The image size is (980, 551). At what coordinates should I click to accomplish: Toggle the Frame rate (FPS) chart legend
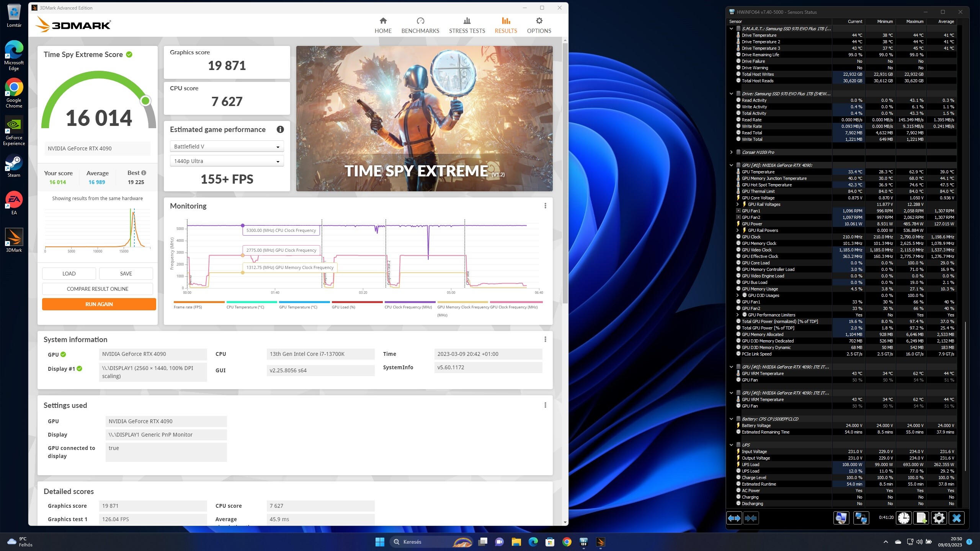pos(199,305)
